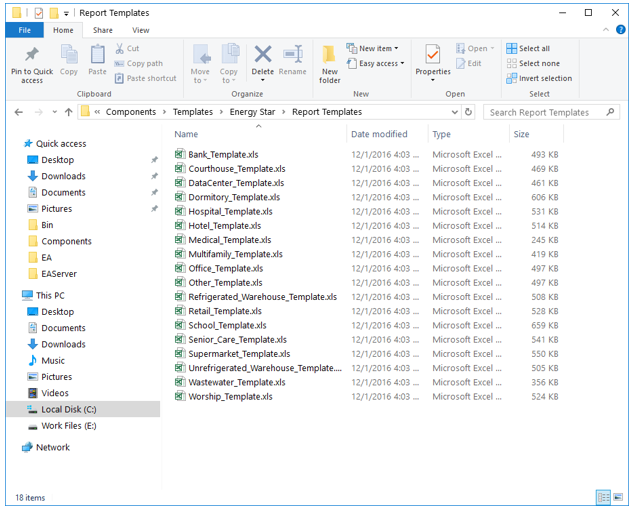Collapse the ribbon using the chevron

click(605, 30)
